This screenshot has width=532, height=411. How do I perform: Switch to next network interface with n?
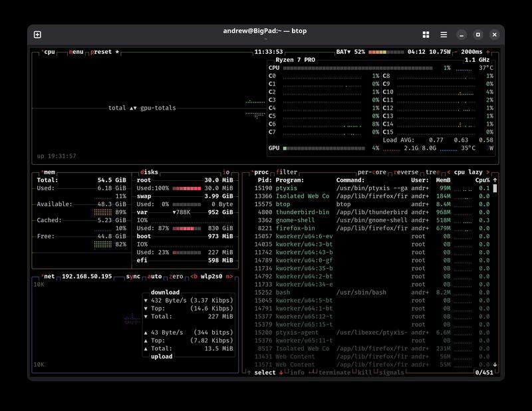point(228,276)
